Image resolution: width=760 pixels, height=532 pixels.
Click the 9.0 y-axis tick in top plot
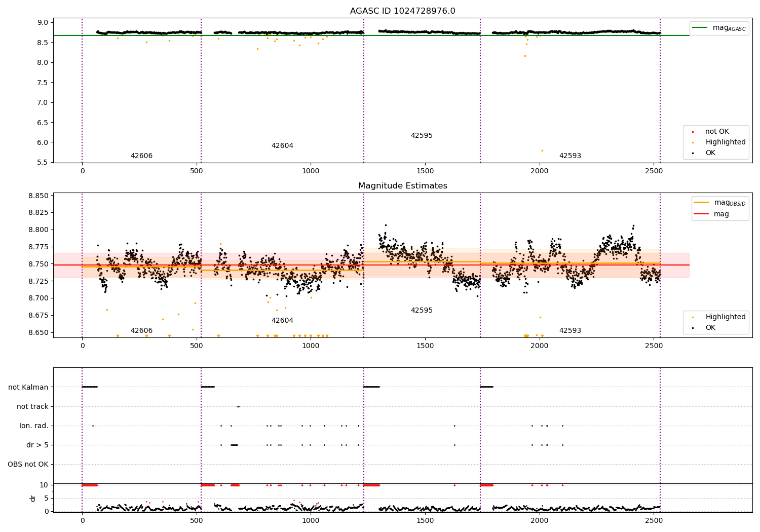[43, 23]
